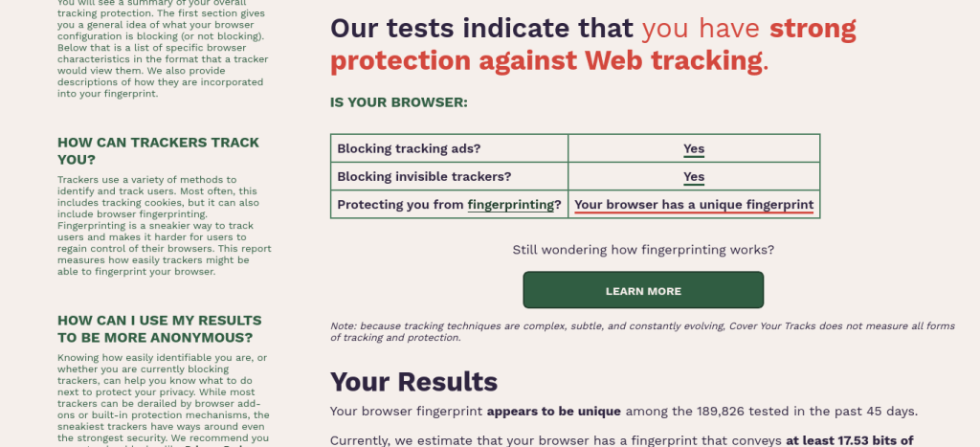Click the paragraph about trackers' identification methods

pyautogui.click(x=164, y=225)
